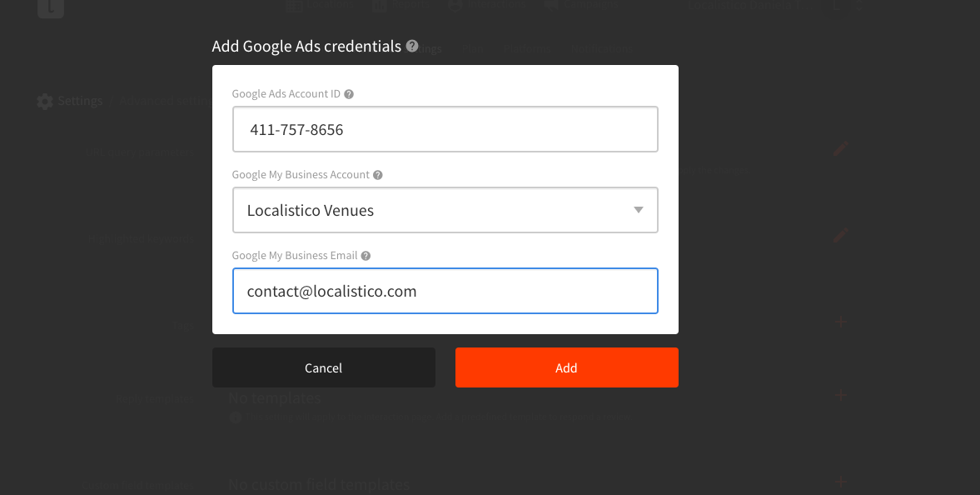Viewport: 980px width, 495px height.
Task: Open help tooltip for Google Ads Account ID
Action: coord(349,94)
